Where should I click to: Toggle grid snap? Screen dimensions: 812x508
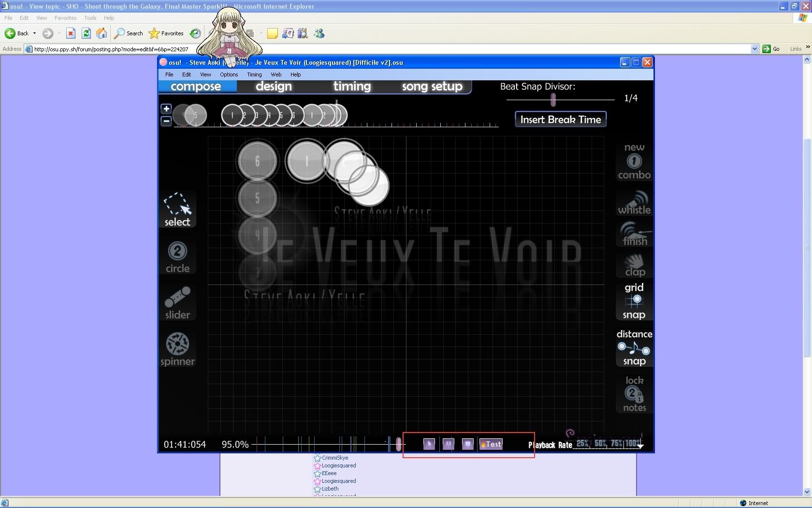click(x=634, y=301)
